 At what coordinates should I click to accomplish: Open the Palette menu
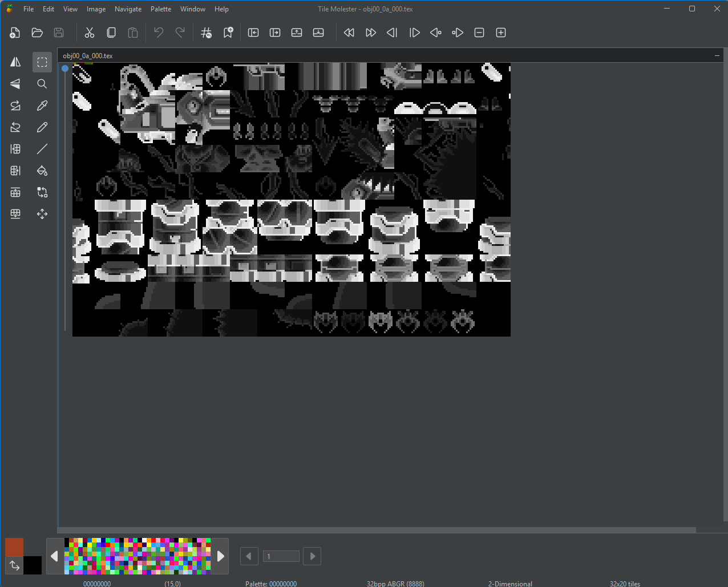pyautogui.click(x=161, y=9)
